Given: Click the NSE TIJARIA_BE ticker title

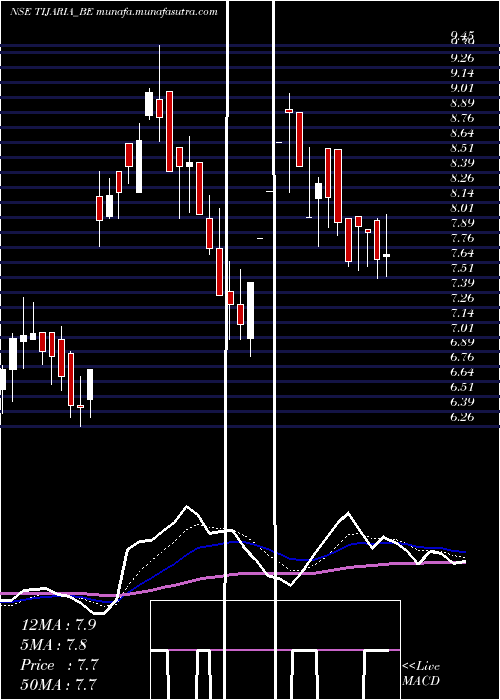Looking at the screenshot, I should tap(114, 12).
